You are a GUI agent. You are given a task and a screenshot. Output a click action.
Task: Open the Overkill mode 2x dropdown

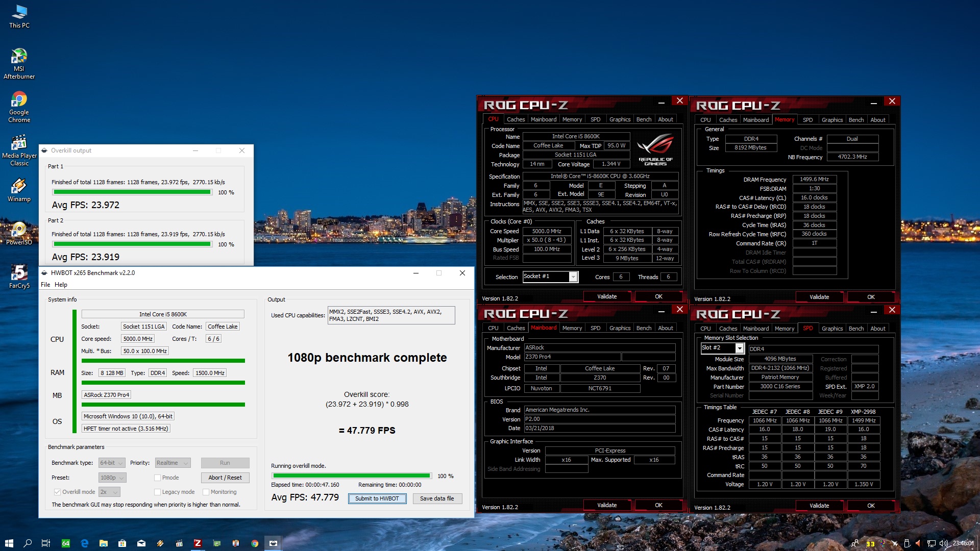[x=109, y=492]
